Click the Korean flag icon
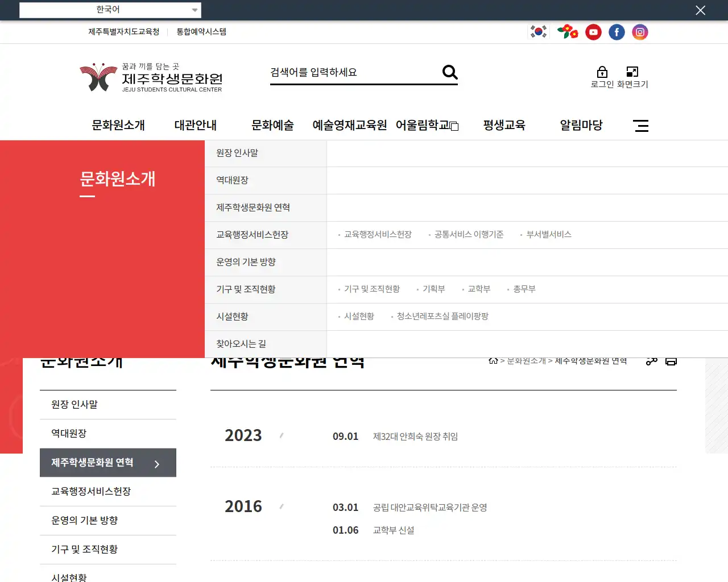Image resolution: width=728 pixels, height=582 pixels. (539, 32)
